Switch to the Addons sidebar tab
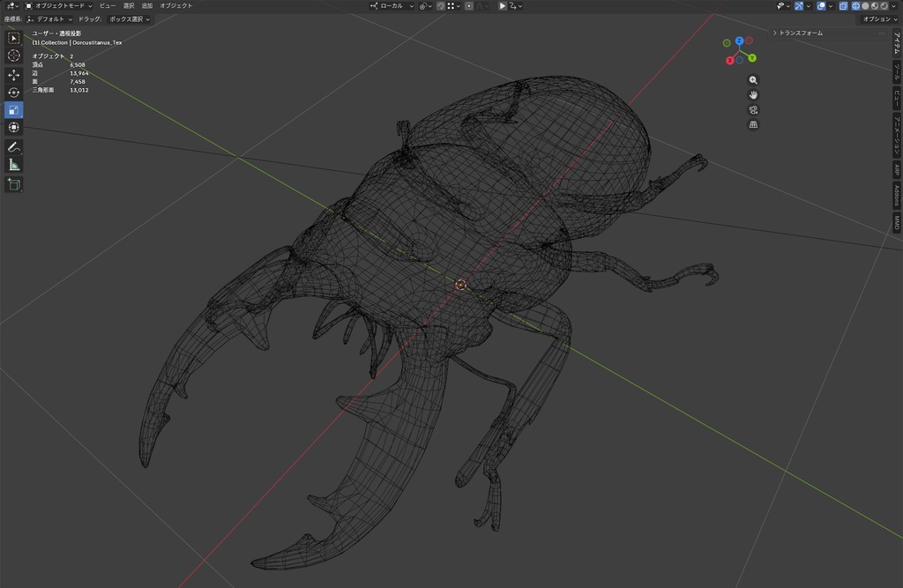This screenshot has width=903, height=588. coord(897,195)
